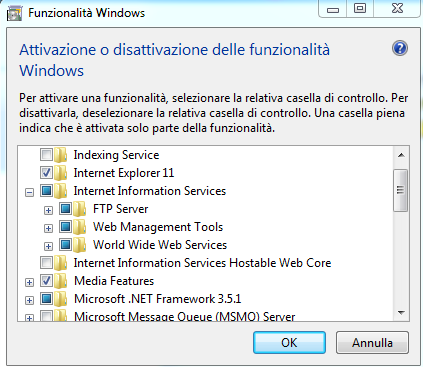Expand the FTP Server node
This screenshot has height=367, width=423.
(x=48, y=210)
